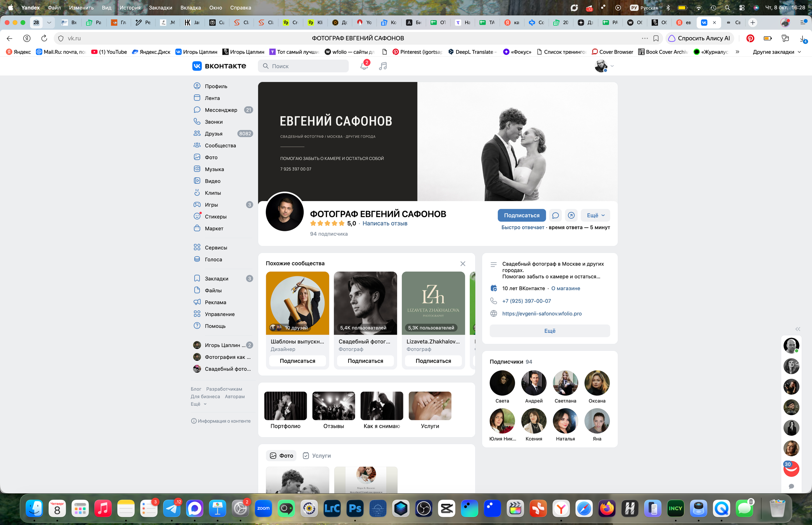Open Lightroom Classic from the Dock
Viewport: 812px width, 525px height.
coord(332,509)
